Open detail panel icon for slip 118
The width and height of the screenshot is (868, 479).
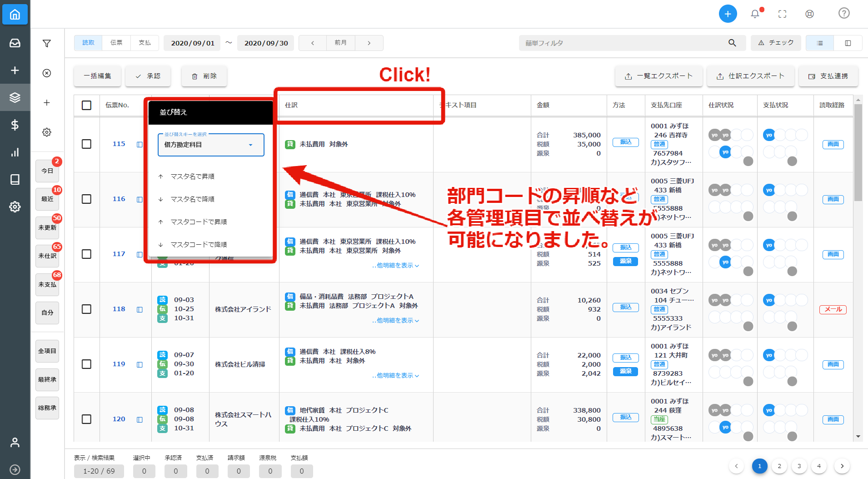click(x=140, y=309)
